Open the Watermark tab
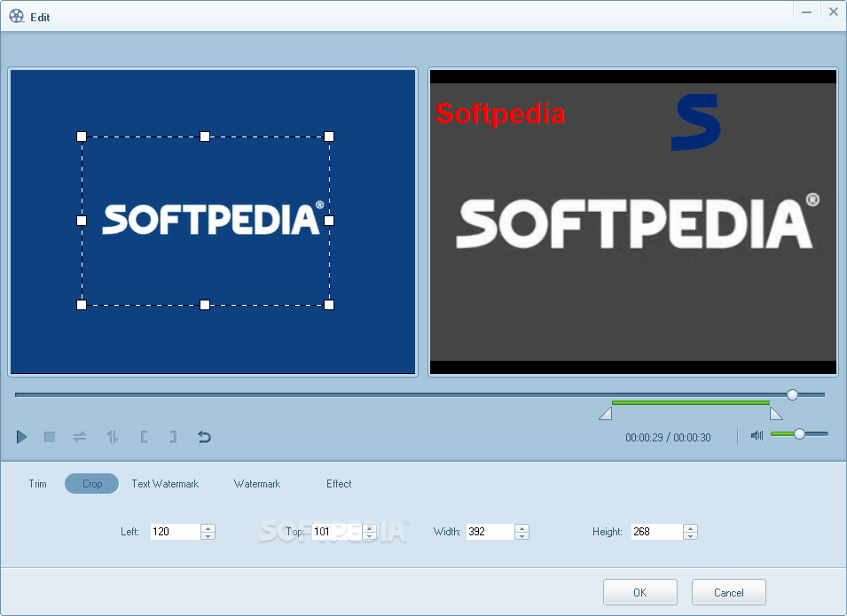The height and width of the screenshot is (616, 847). pyautogui.click(x=257, y=484)
